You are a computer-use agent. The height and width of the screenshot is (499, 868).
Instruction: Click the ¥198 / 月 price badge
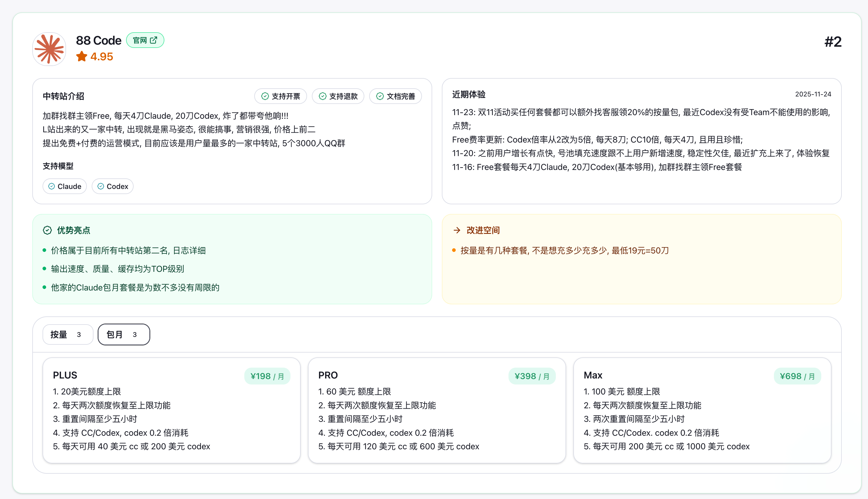(x=267, y=376)
